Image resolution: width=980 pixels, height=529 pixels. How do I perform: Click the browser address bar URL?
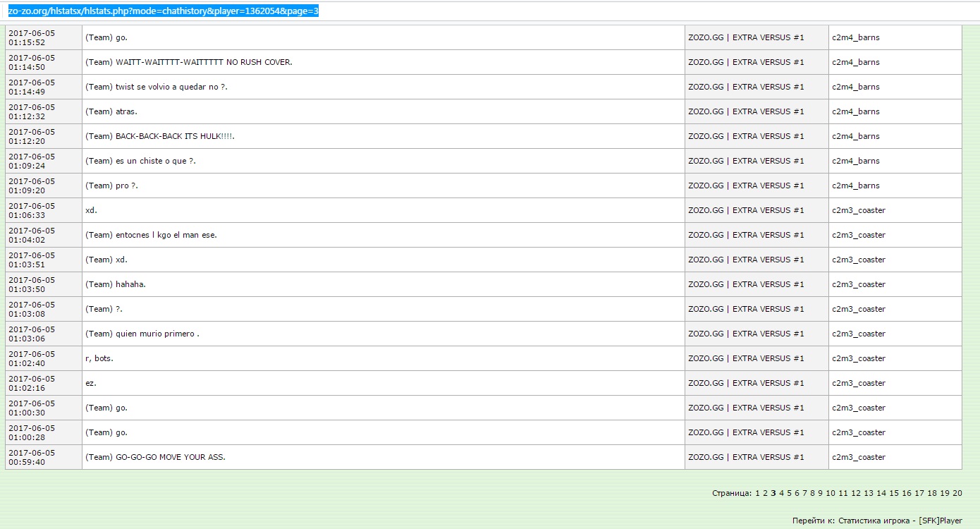164,11
